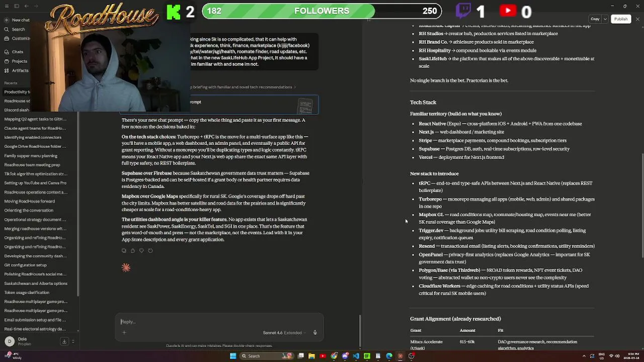Show hidden system tray icons
Image resolution: width=644 pixels, height=362 pixels.
pos(584,356)
